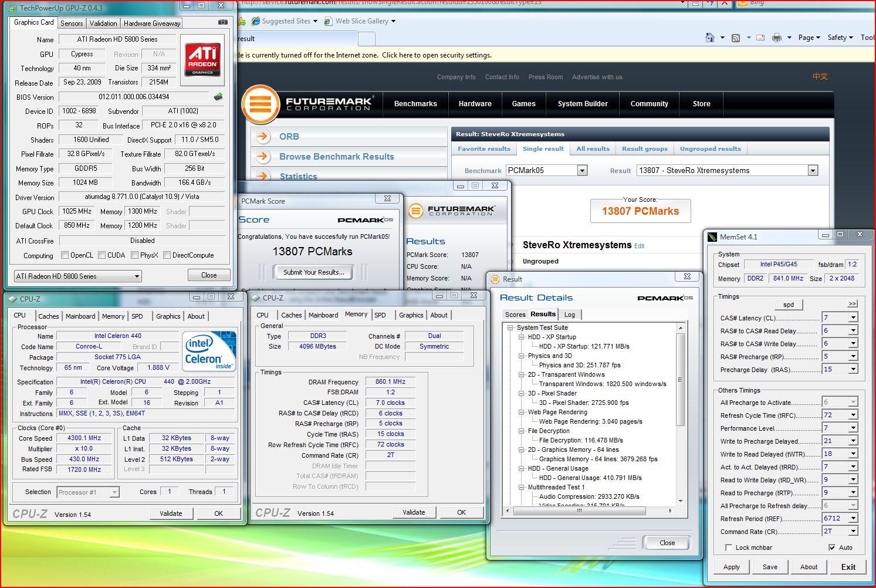
Task: Click the browser Read Mail icon
Action: 760,38
